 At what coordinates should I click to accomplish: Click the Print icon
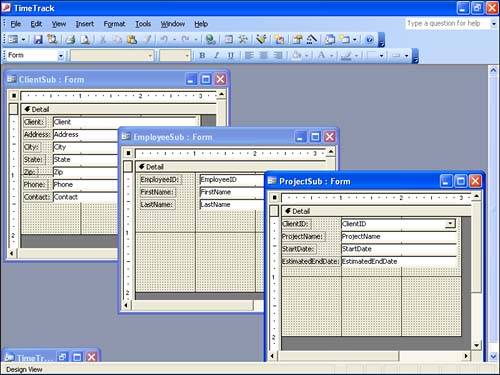70,39
